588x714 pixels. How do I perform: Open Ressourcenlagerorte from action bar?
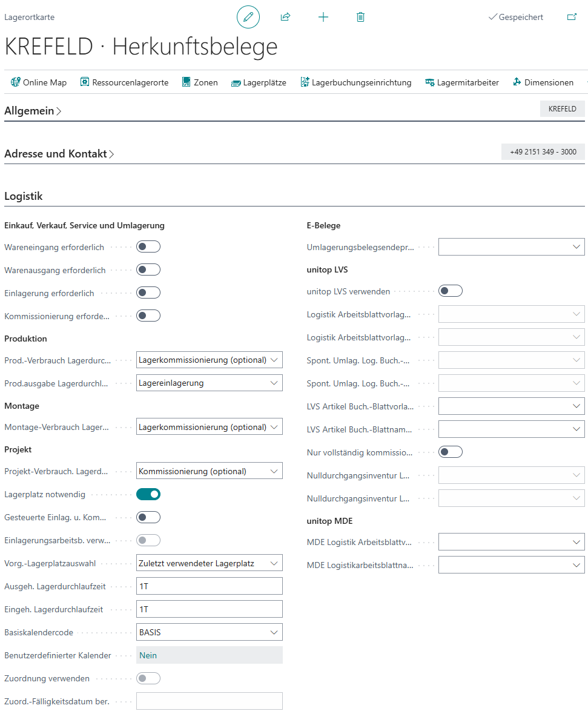[124, 82]
